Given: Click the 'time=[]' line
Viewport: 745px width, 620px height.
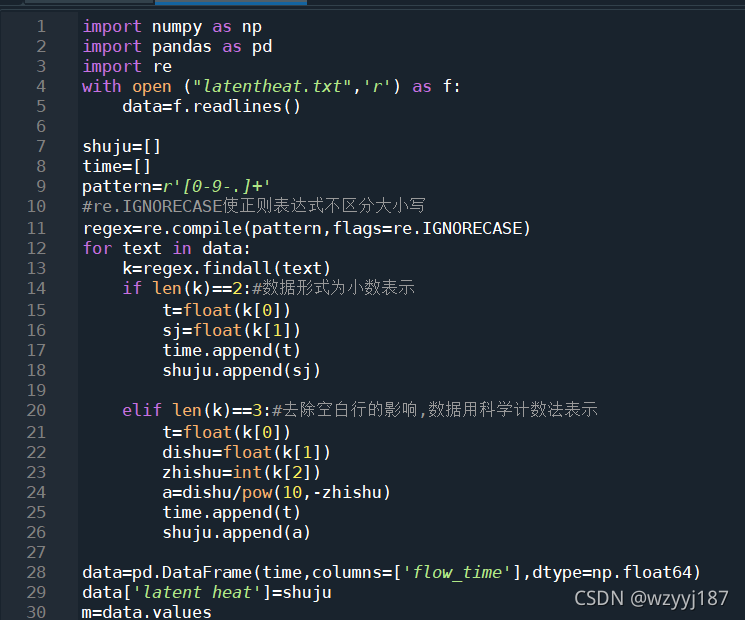Looking at the screenshot, I should click(117, 167).
